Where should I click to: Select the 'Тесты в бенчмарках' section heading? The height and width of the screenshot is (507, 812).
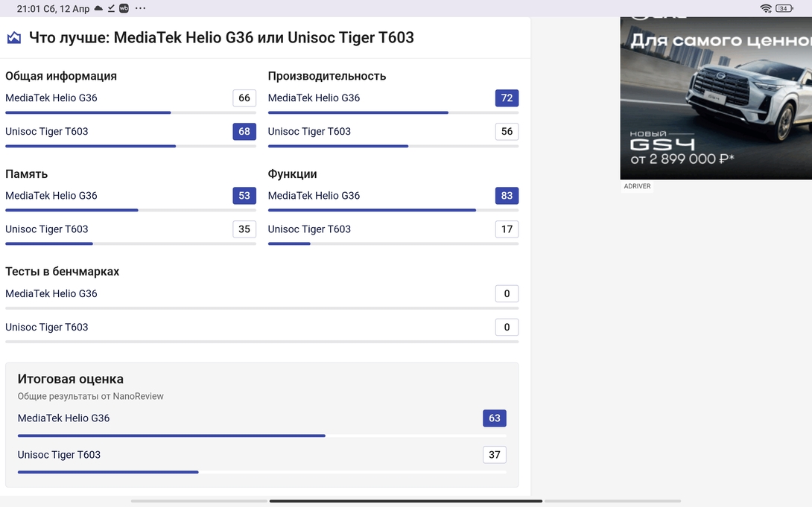click(x=63, y=272)
